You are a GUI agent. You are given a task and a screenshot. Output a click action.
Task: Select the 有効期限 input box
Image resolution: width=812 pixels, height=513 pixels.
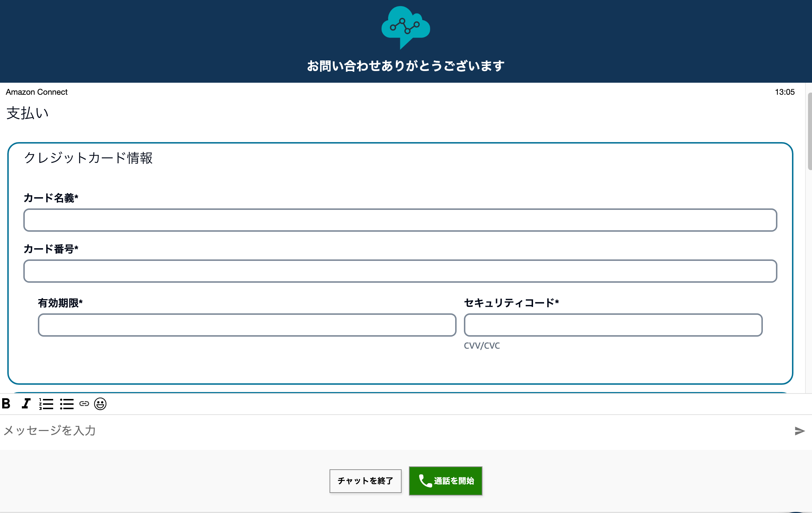[247, 325]
